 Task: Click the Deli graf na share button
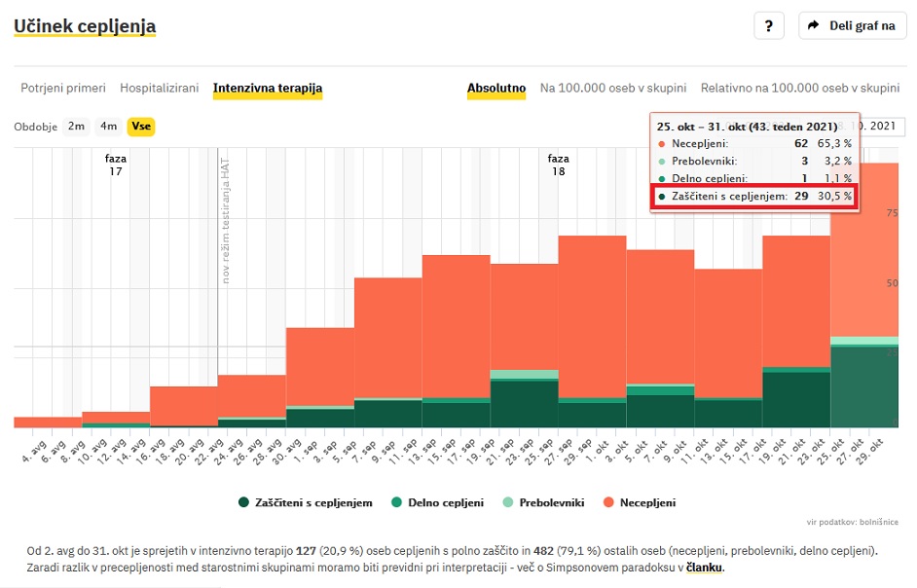pos(852,25)
